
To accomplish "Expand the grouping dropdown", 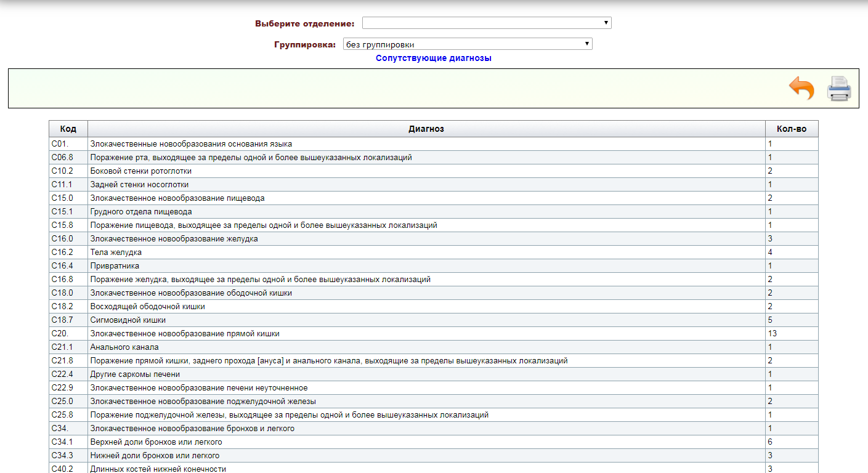I will coord(467,44).
